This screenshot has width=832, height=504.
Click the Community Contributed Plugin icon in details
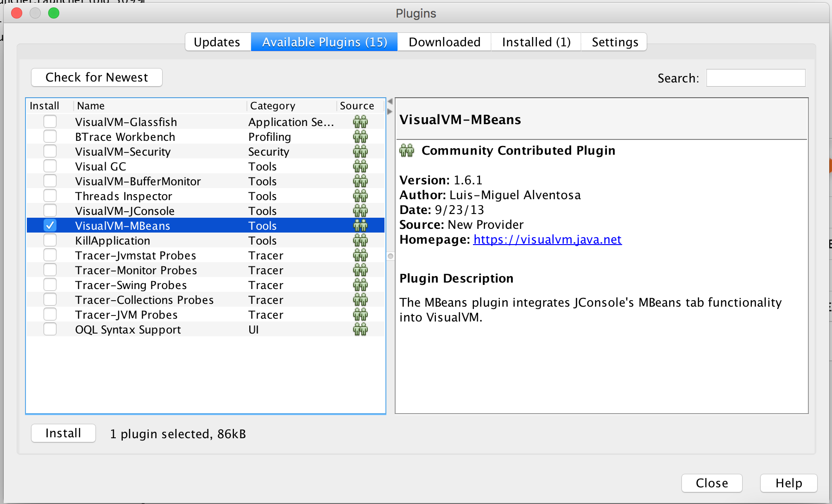(x=407, y=151)
